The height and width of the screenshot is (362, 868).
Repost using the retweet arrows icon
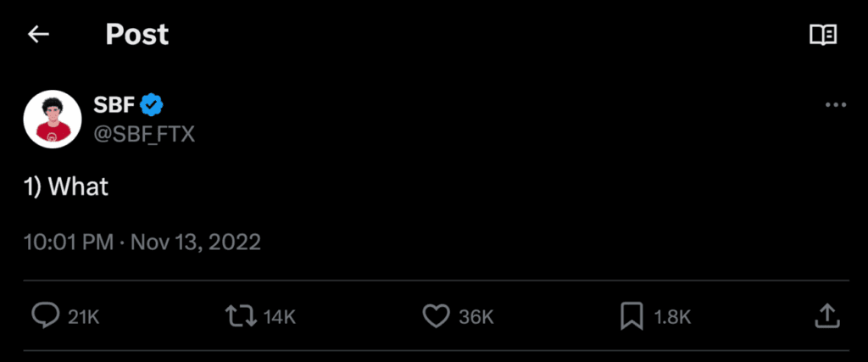(240, 316)
